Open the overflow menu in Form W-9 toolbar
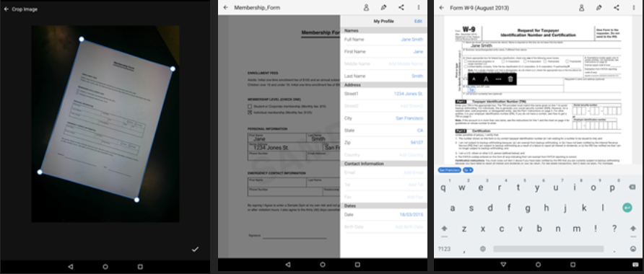 pyautogui.click(x=634, y=8)
